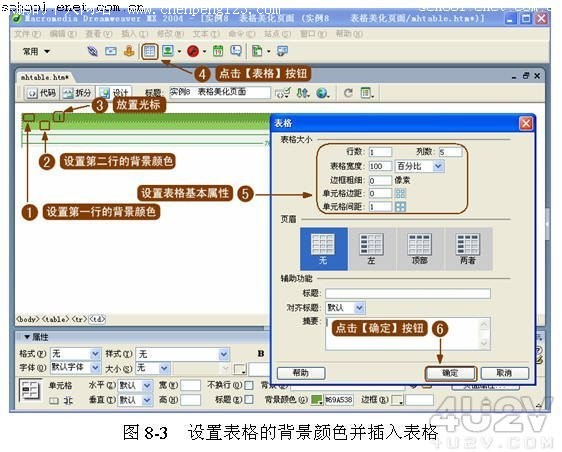Check the 标题 checkbox in 属性 panel

pyautogui.click(x=248, y=399)
